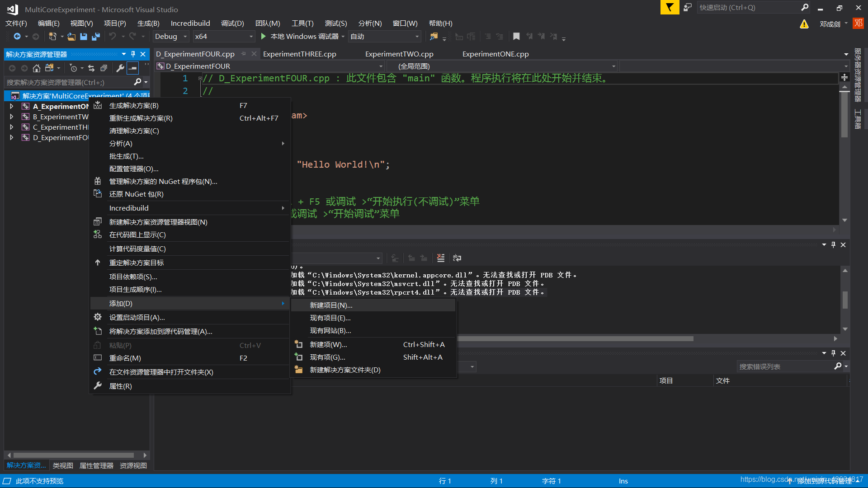Click the Navigate Backward arrow in the main toolbar
The width and height of the screenshot is (868, 488).
point(17,37)
